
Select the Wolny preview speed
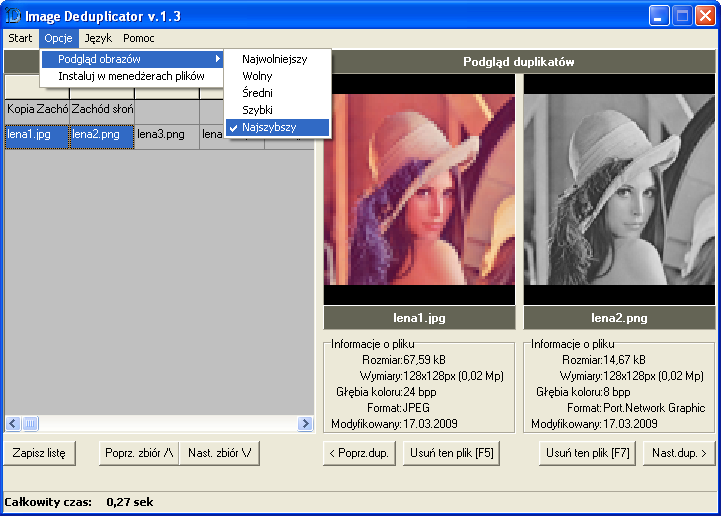(x=277, y=76)
